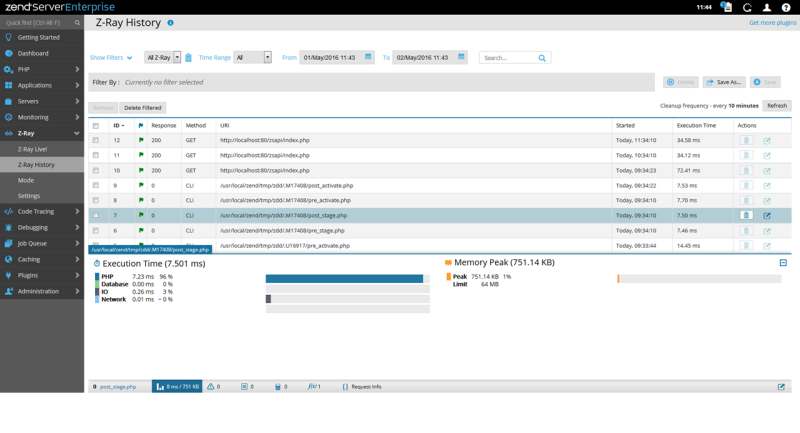The width and height of the screenshot is (800, 433).
Task: Click the trash icon beside All Z-Ray dropdown
Action: [188, 58]
